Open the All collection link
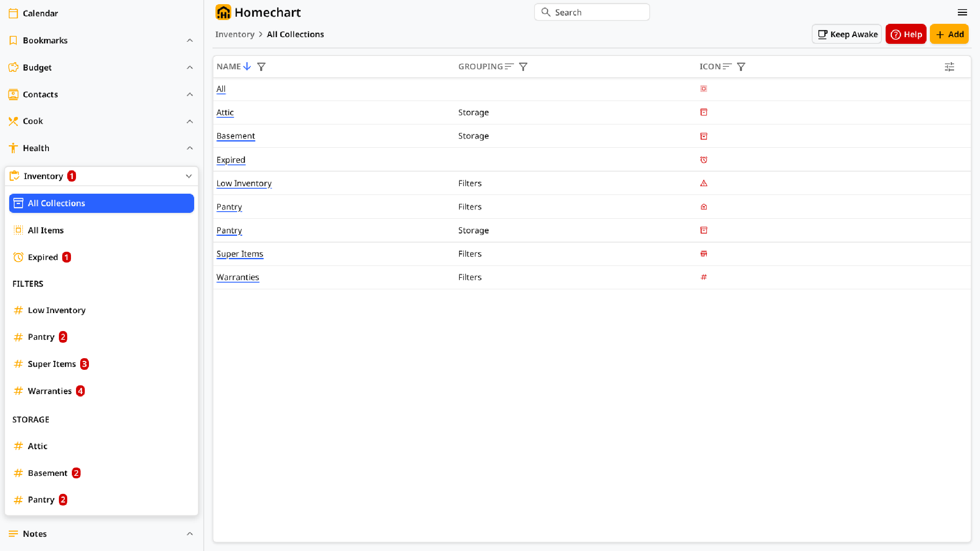The image size is (980, 551). [x=221, y=89]
